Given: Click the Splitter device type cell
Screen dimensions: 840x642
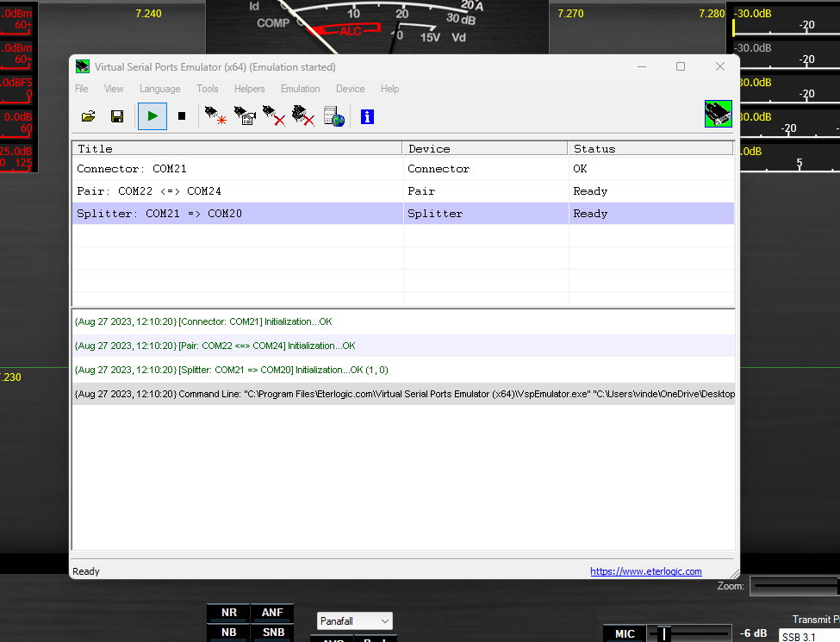Looking at the screenshot, I should click(x=485, y=214).
